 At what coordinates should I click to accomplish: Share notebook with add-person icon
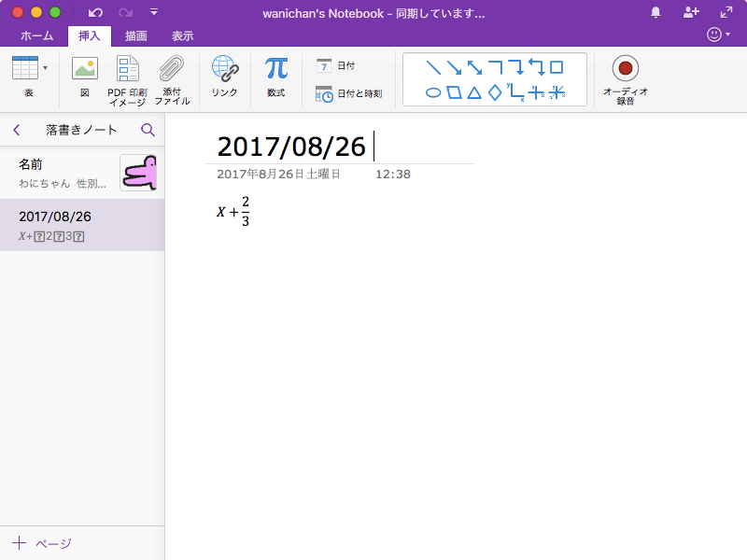coord(691,12)
